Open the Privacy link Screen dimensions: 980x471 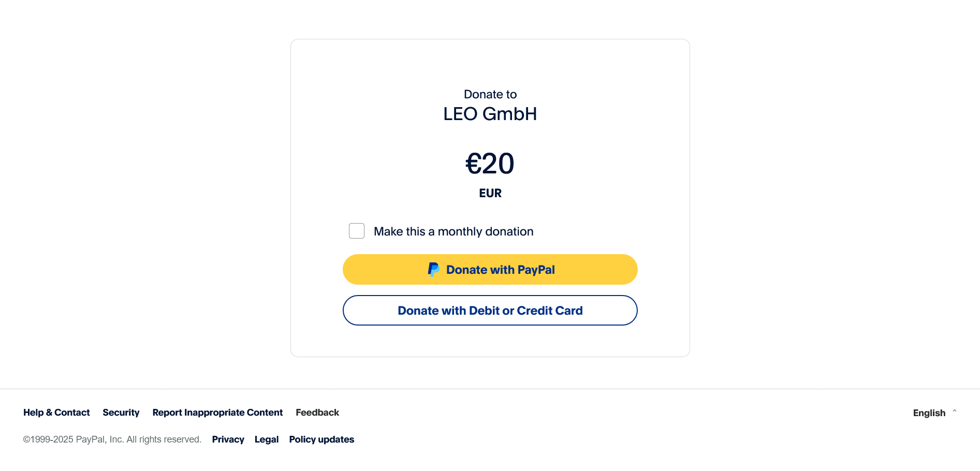tap(228, 439)
